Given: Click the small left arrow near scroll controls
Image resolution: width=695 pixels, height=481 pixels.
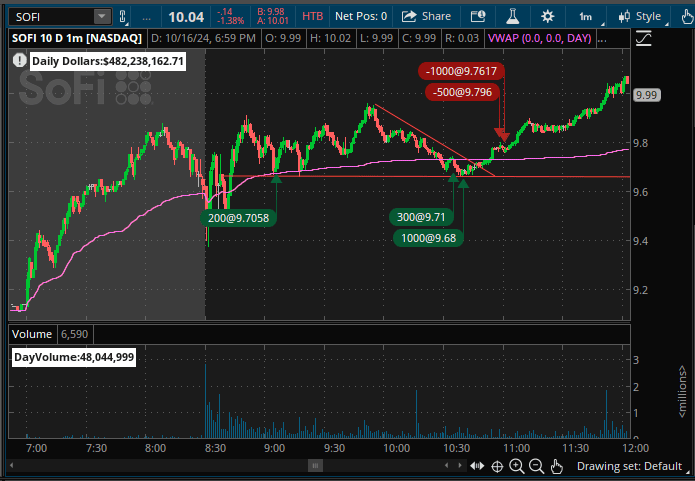Looking at the screenshot, I should [446, 465].
